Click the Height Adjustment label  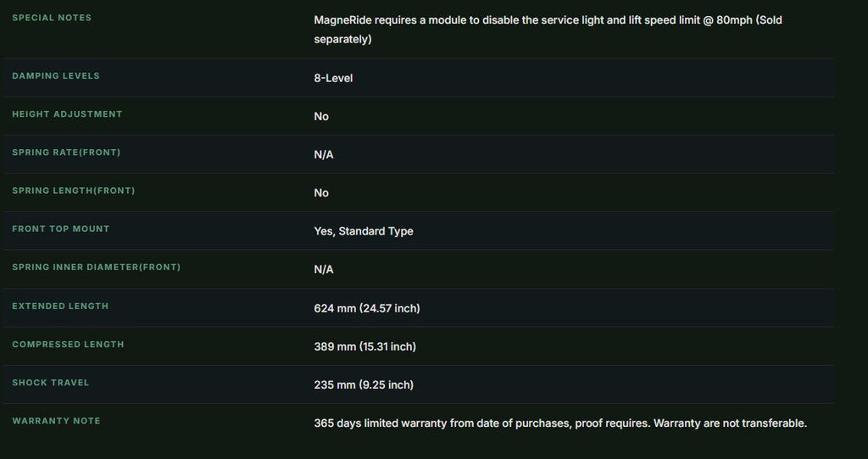coord(67,114)
